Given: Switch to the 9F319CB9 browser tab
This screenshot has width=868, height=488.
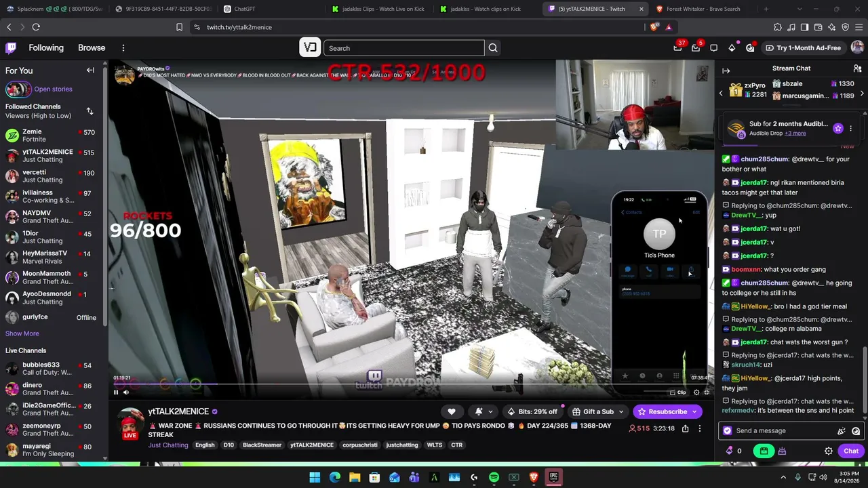Looking at the screenshot, I should (163, 9).
